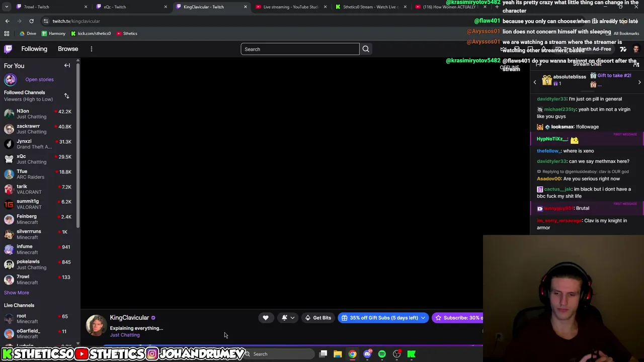
Task: Show previous gift leaderboard entry
Action: (535, 82)
